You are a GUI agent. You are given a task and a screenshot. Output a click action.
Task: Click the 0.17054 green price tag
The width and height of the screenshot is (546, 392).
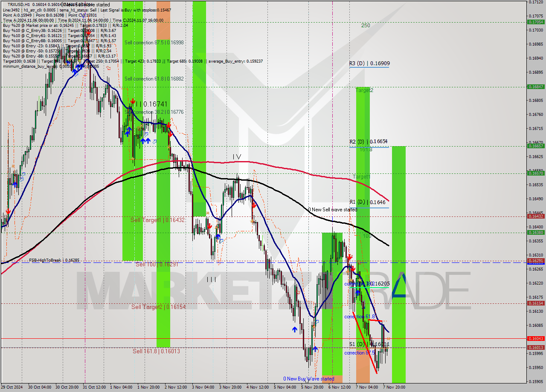click(x=536, y=22)
